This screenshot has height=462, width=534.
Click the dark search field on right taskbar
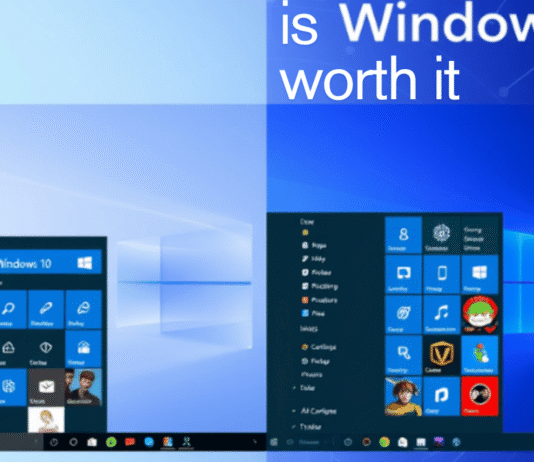(308, 442)
